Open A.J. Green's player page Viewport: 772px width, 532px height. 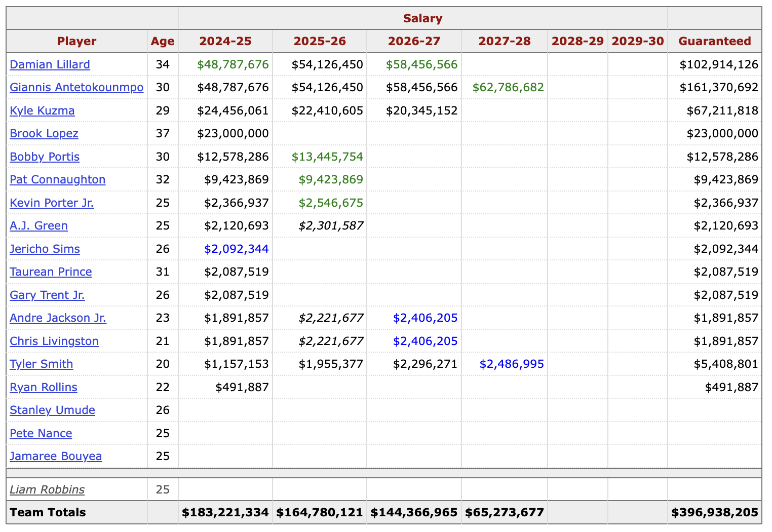pyautogui.click(x=38, y=225)
